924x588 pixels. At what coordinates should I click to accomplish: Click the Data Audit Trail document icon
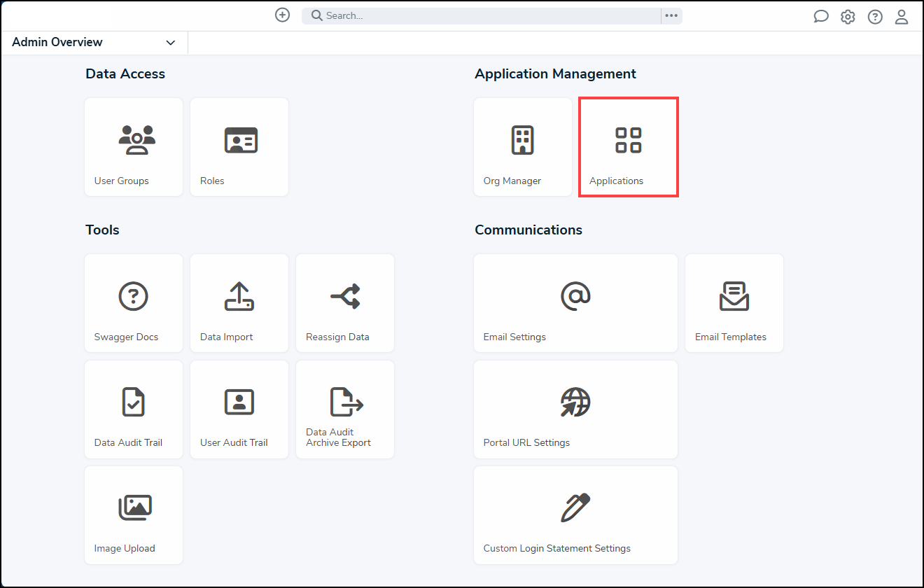(x=133, y=402)
